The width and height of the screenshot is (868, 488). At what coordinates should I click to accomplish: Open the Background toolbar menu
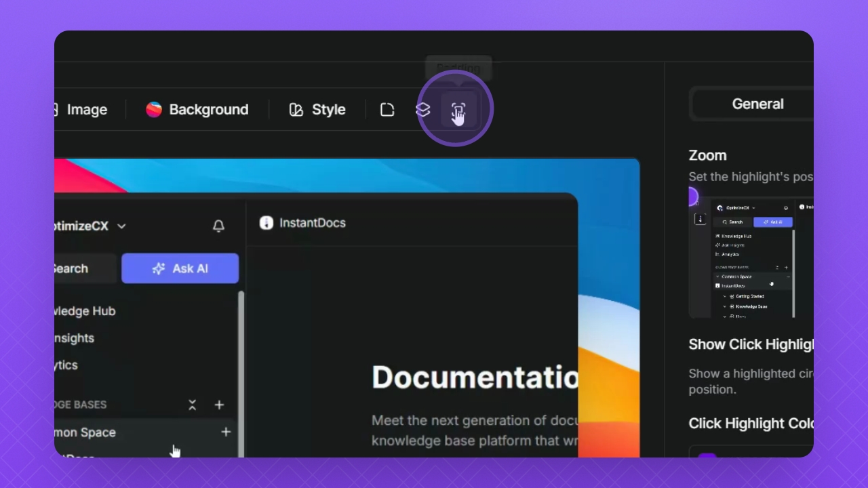197,109
